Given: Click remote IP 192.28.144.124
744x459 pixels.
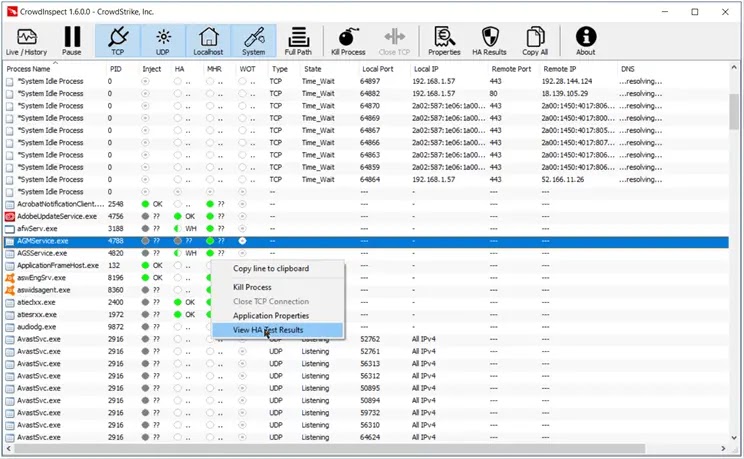Looking at the screenshot, I should tap(567, 81).
